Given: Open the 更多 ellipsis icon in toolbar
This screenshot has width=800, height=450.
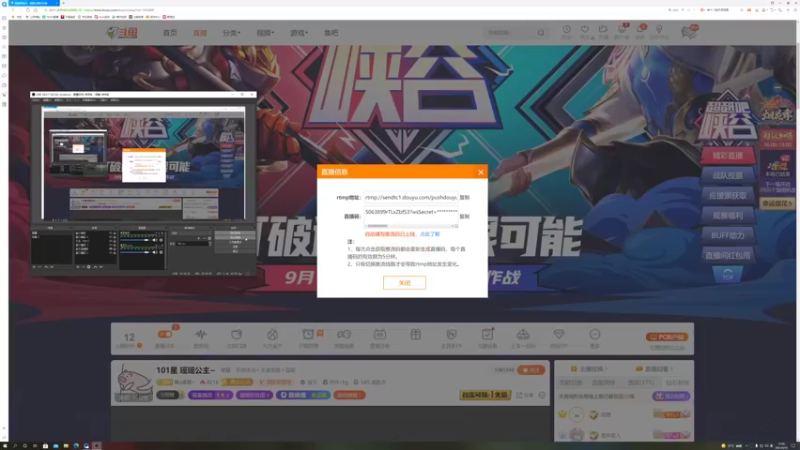Looking at the screenshot, I should 594,335.
